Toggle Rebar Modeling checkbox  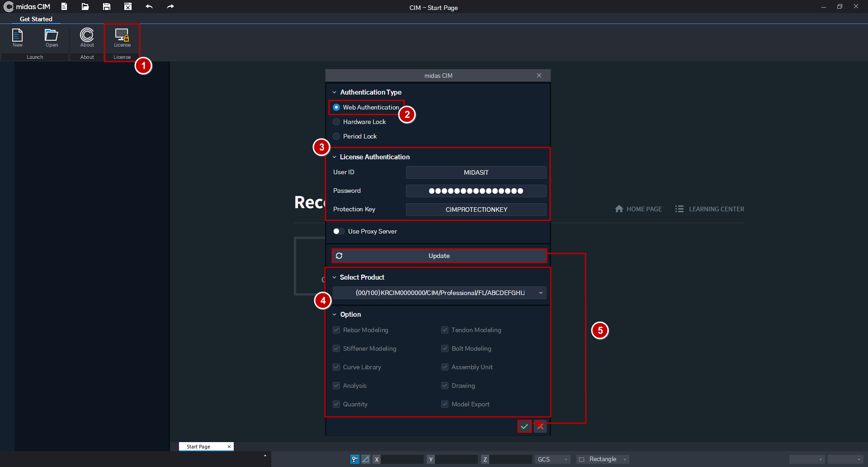pos(336,330)
